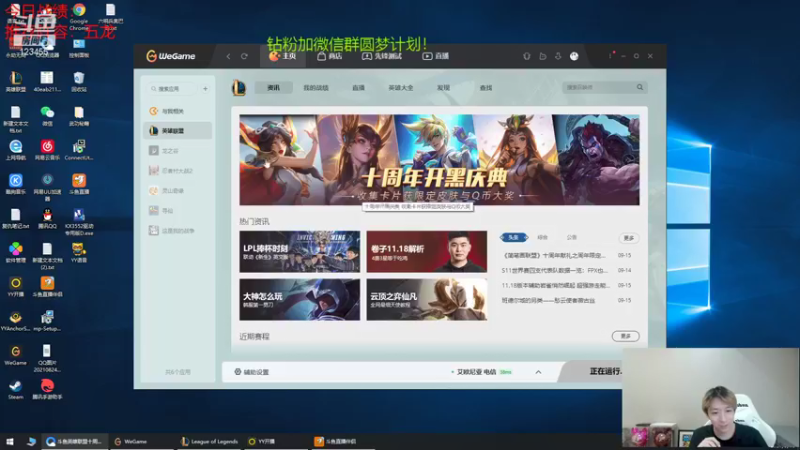The image size is (800, 450).
Task: Open the 微信 WeChat desktop icon
Action: click(47, 116)
